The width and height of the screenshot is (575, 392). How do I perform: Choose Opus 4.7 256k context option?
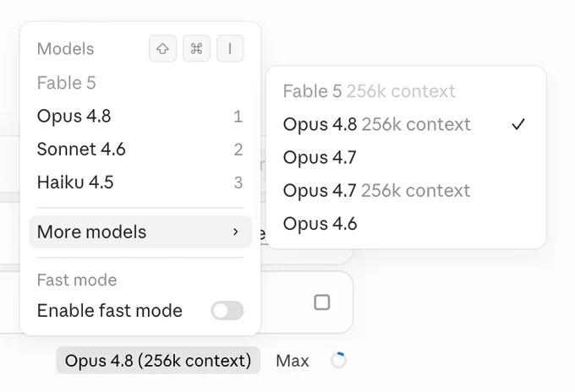point(406,190)
